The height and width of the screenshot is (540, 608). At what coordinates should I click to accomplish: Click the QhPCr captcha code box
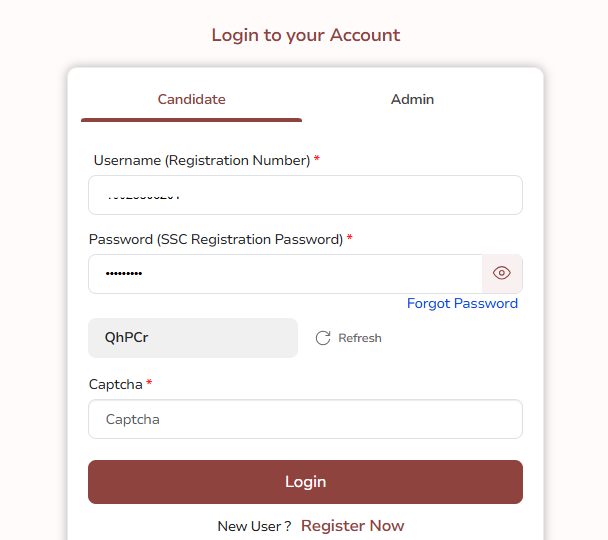click(x=193, y=338)
